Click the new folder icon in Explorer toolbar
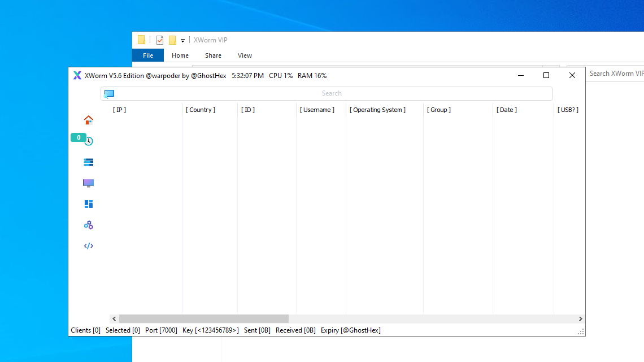Image resolution: width=644 pixels, height=362 pixels. point(172,40)
